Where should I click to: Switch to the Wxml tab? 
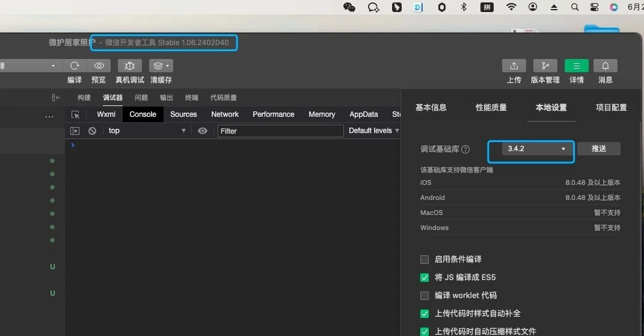(106, 114)
